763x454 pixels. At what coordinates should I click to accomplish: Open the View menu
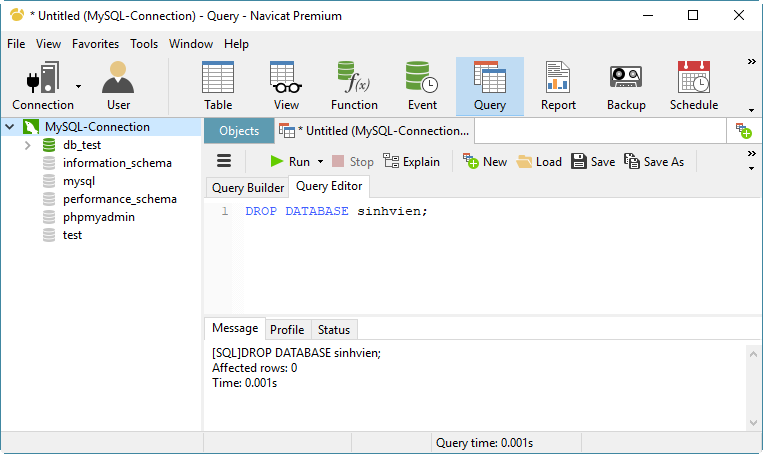tap(48, 44)
